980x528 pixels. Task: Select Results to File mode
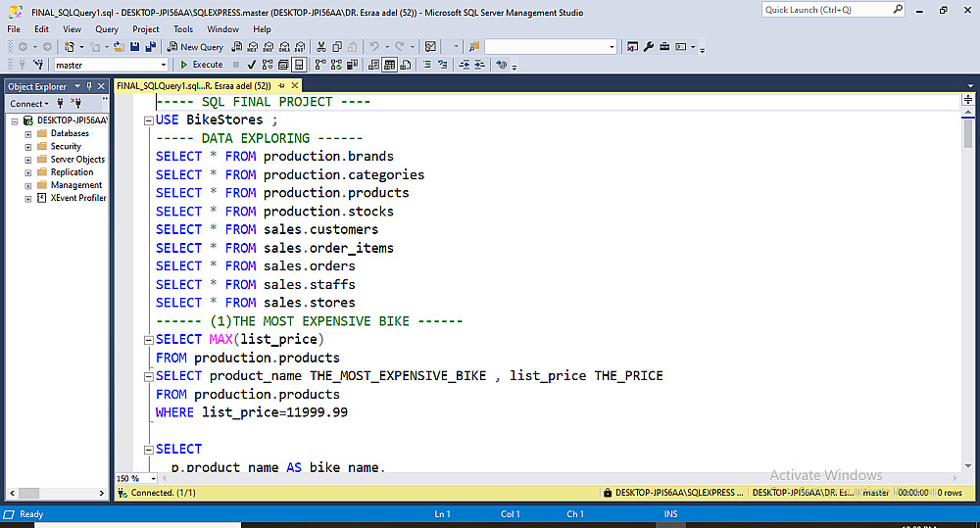(x=405, y=65)
